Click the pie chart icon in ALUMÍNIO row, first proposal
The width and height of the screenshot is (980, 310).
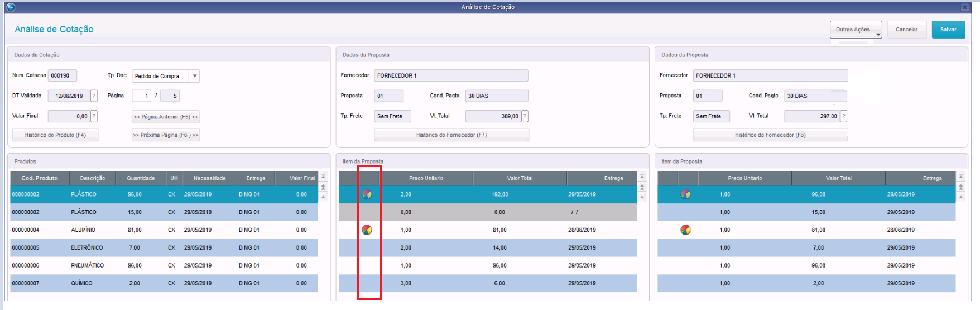coord(367,230)
